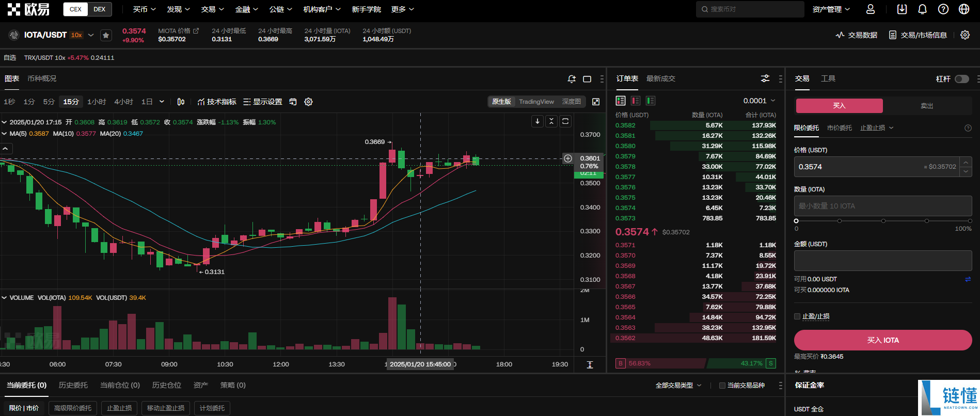Expand chart to fullscreen
The image size is (980, 416).
point(596,102)
